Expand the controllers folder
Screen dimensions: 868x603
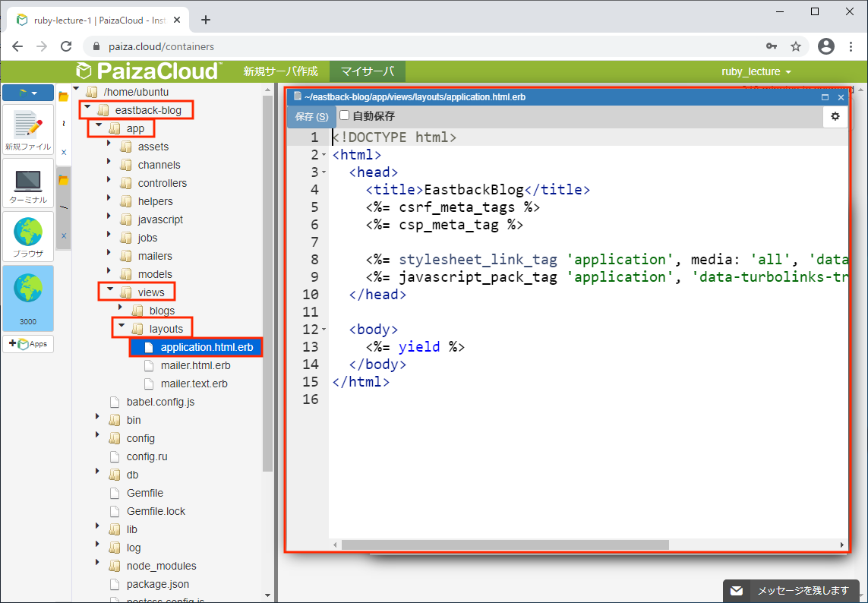109,182
